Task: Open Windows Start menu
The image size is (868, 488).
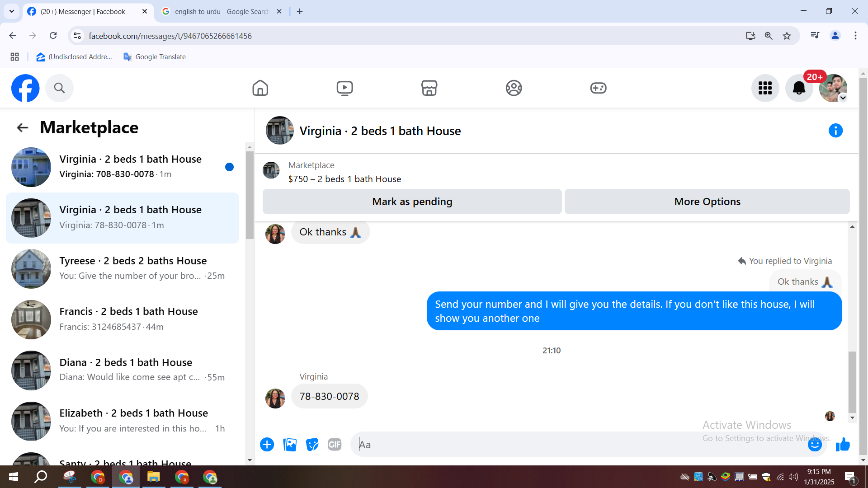Action: [x=14, y=477]
